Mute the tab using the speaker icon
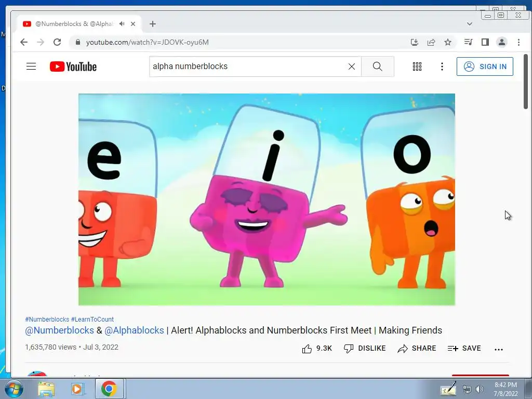532x399 pixels. (122, 24)
